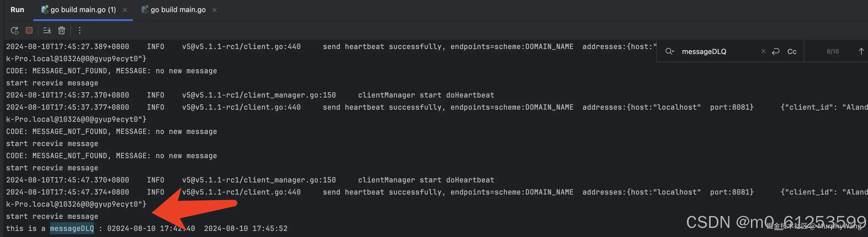This screenshot has height=237, width=868.
Task: Close the "go build main.go (1)" tab
Action: pos(125,10)
